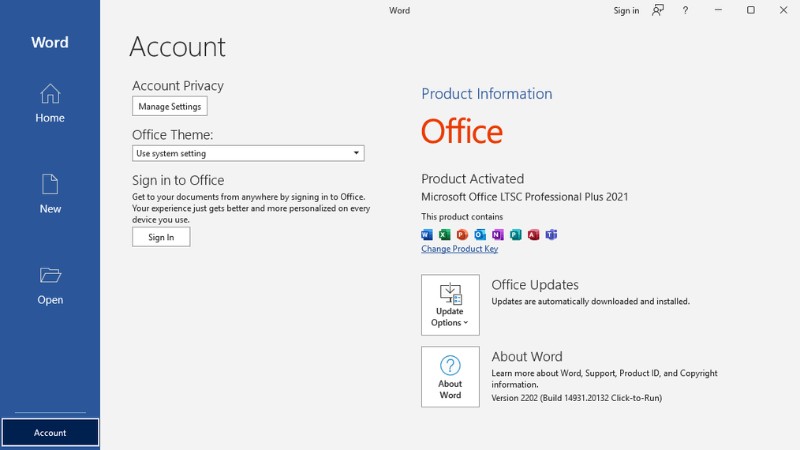Image resolution: width=800 pixels, height=450 pixels.
Task: Click 'Get to your documents from anywhere' paragraph
Action: 251,208
